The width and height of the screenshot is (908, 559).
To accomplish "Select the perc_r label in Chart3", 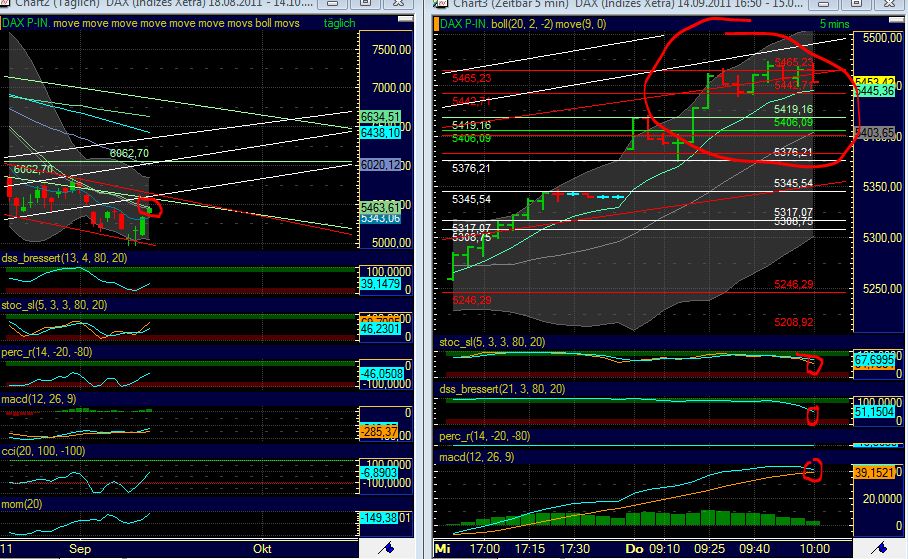I will (x=485, y=436).
